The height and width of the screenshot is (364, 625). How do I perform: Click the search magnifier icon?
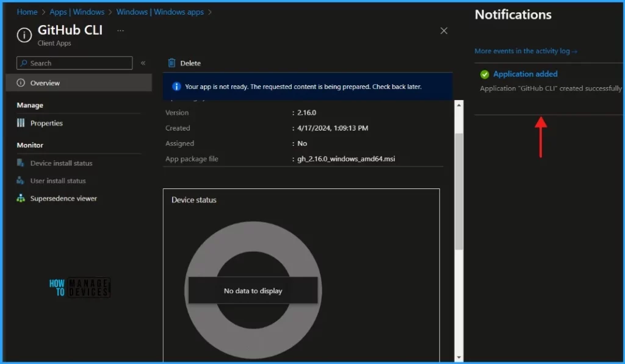click(24, 63)
